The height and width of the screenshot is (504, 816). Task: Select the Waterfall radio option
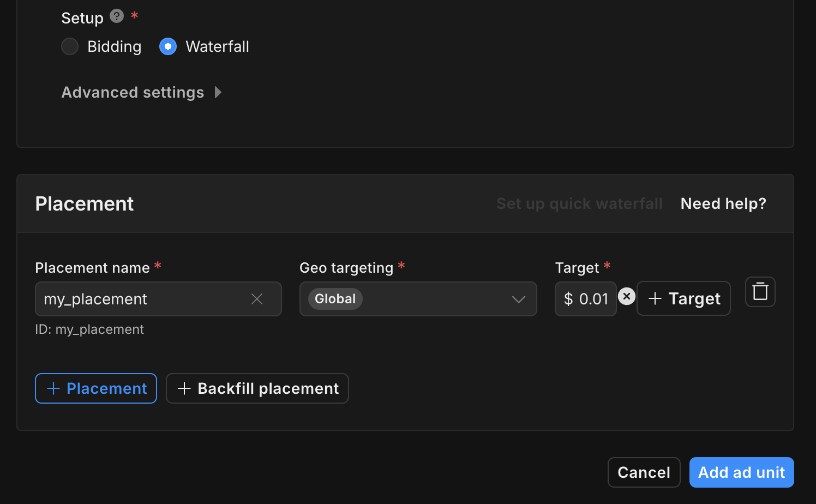click(168, 47)
